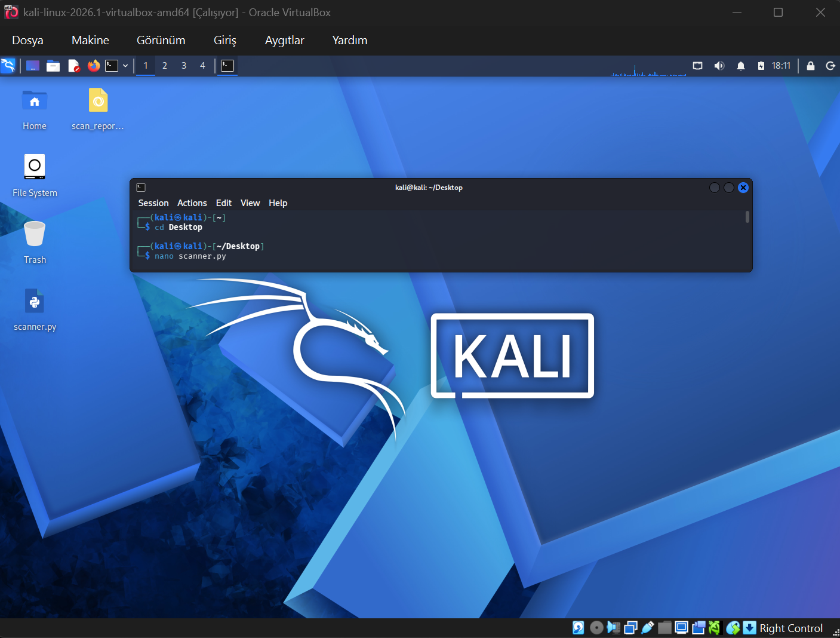The image size is (840, 638).
Task: Open the VirtualBox Giriş menu
Action: [x=225, y=40]
